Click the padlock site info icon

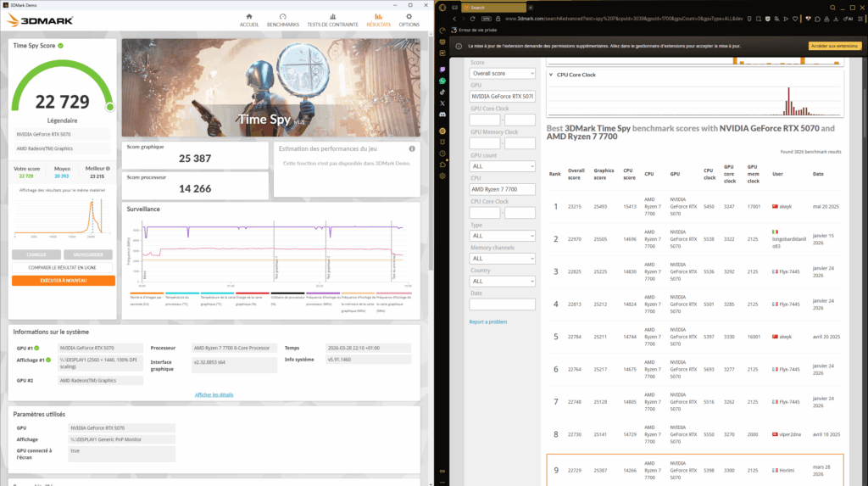coord(497,19)
